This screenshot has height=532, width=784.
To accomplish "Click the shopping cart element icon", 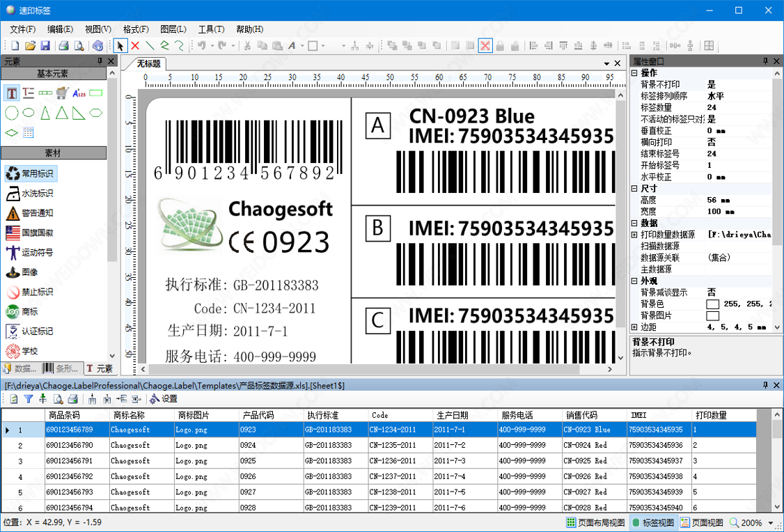I will 63,93.
